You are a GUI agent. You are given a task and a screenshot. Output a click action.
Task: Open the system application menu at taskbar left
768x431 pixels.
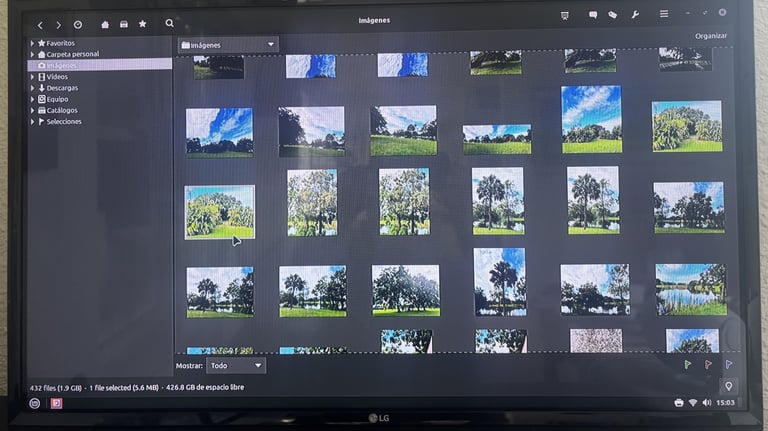[35, 404]
